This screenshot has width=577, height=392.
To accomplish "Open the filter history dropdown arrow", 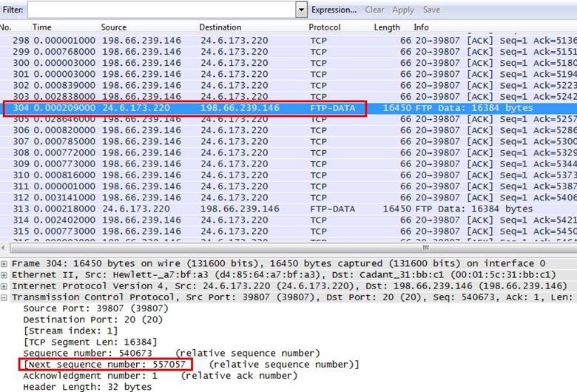I will coord(301,10).
